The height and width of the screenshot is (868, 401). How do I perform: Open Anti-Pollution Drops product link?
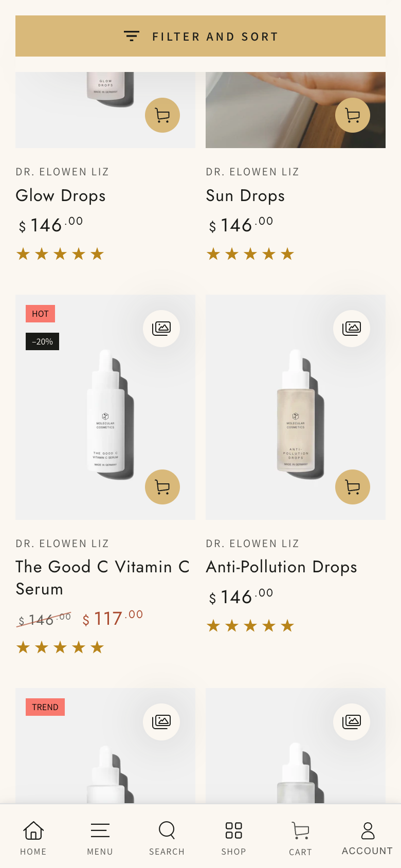coord(282,567)
